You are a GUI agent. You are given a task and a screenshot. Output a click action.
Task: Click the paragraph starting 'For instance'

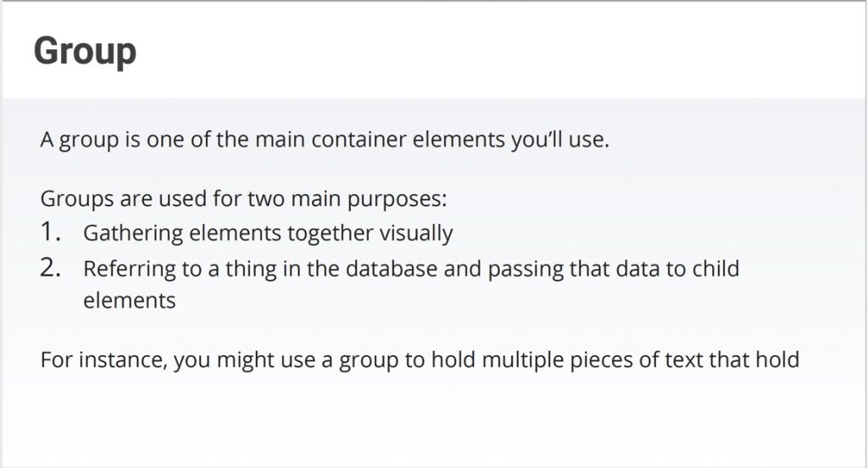[x=420, y=360]
